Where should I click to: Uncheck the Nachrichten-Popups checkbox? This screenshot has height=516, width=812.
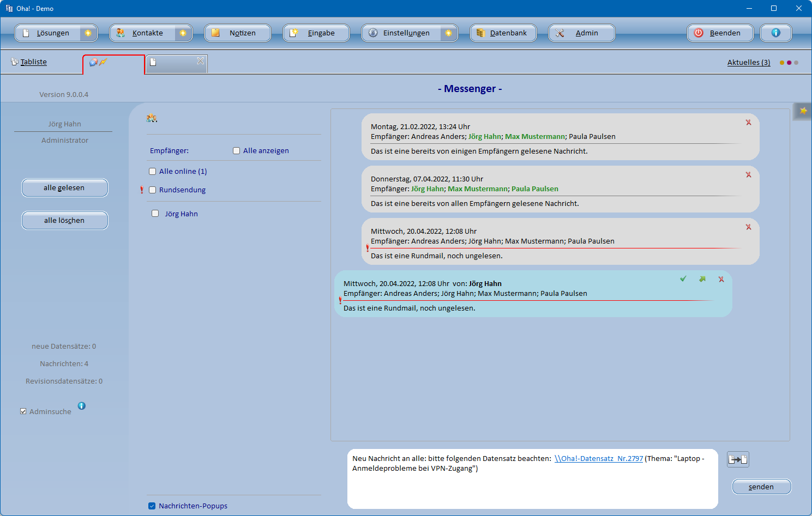(x=152, y=506)
